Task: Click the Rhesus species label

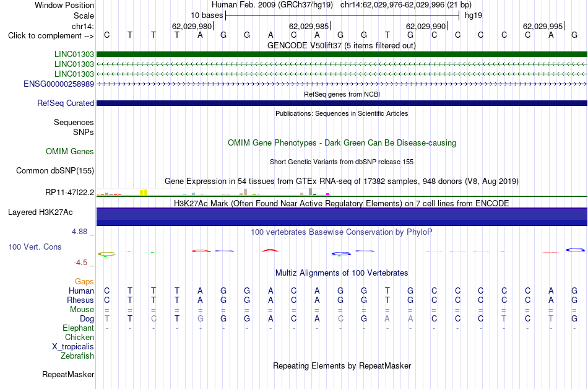Action: [x=80, y=300]
